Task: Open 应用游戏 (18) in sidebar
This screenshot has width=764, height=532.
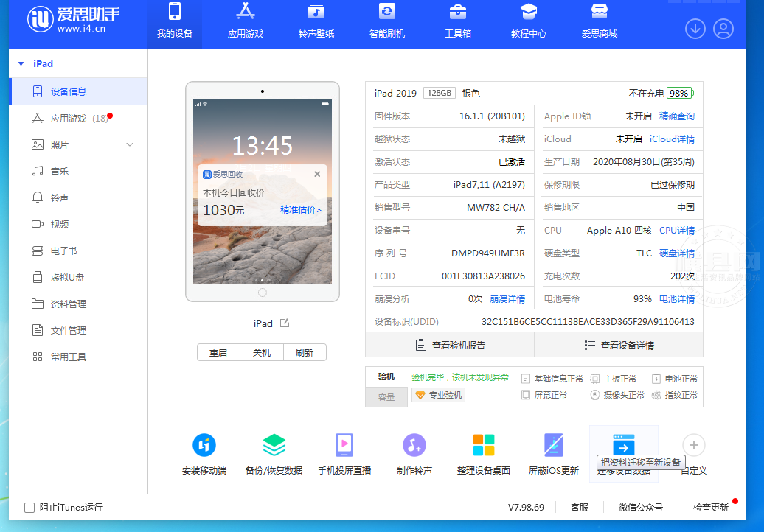Action: (78, 119)
